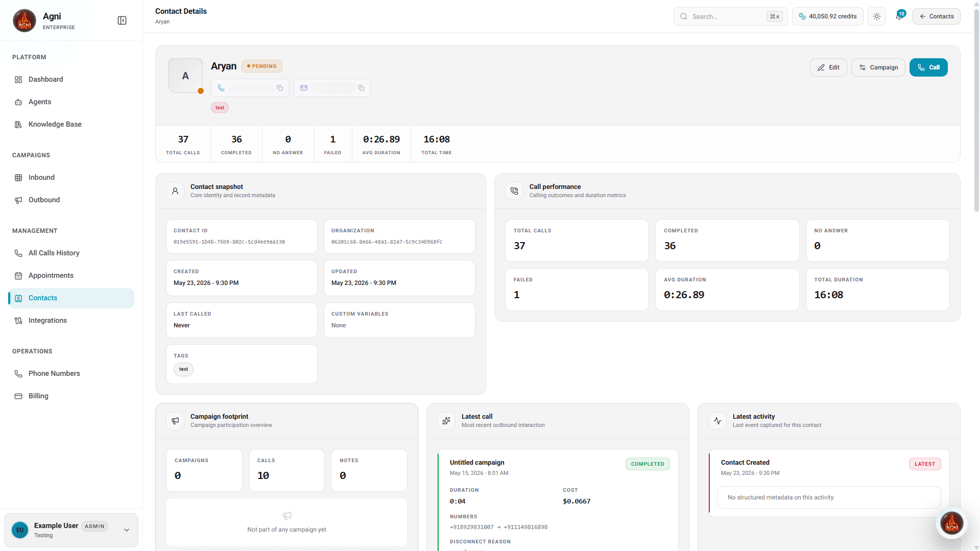
Task: Click the Edit contact button
Action: [x=828, y=67]
